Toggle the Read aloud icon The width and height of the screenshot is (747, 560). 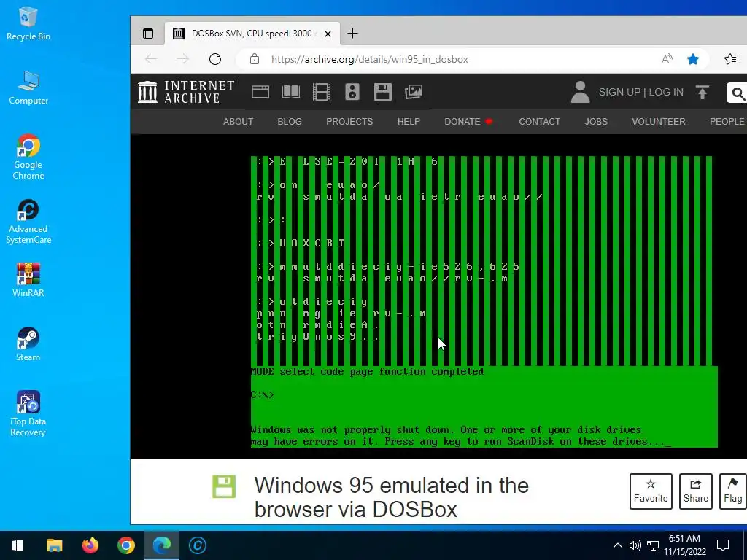tap(667, 59)
